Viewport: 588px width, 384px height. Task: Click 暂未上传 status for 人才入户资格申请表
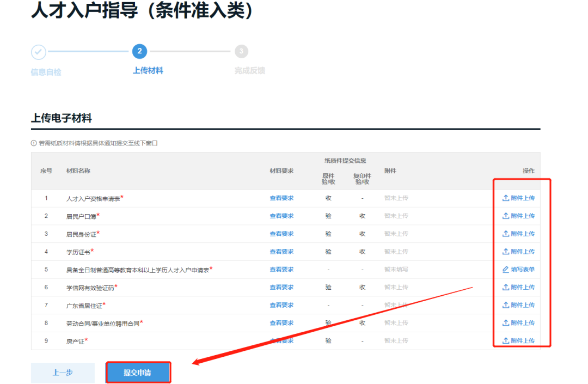coord(396,198)
